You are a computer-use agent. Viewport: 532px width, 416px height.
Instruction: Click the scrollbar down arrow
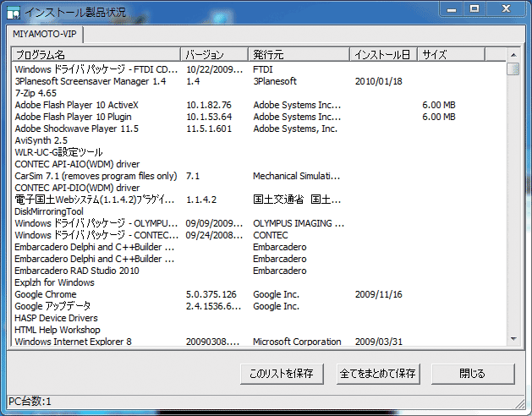click(x=513, y=339)
